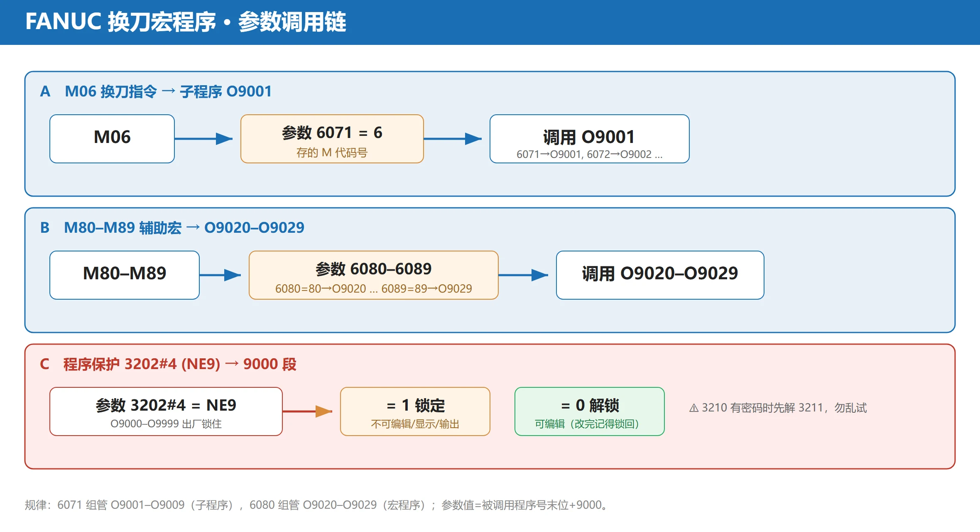Click the '调用 O9001' box

(x=590, y=139)
